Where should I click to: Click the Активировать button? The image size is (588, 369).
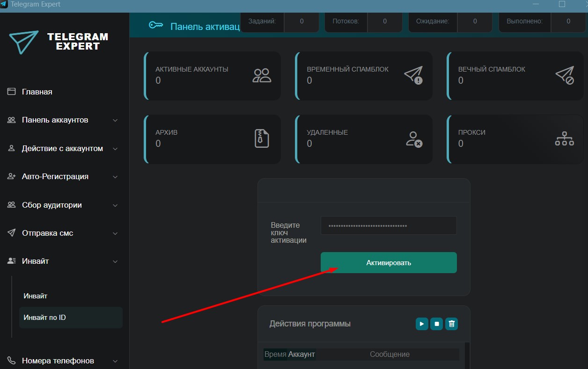388,262
